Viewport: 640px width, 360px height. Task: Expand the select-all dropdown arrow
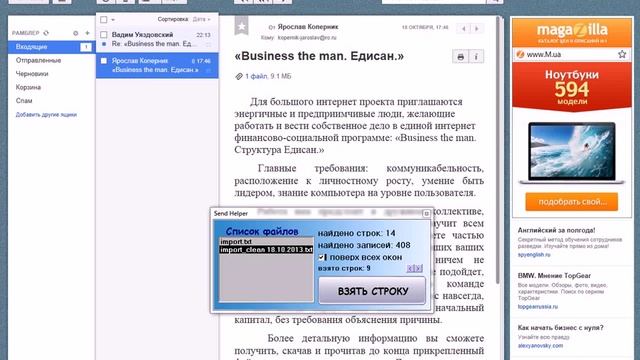113,19
